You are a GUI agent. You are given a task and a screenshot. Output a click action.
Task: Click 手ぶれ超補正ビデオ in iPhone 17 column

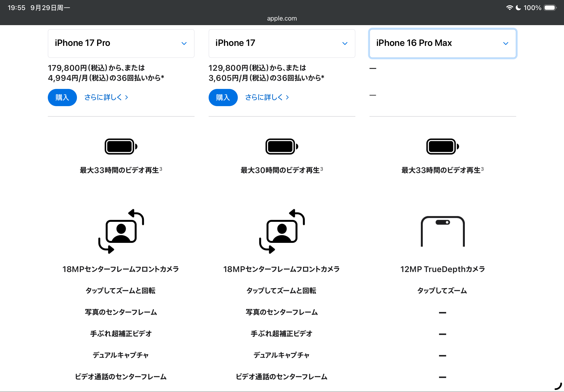[x=282, y=333]
